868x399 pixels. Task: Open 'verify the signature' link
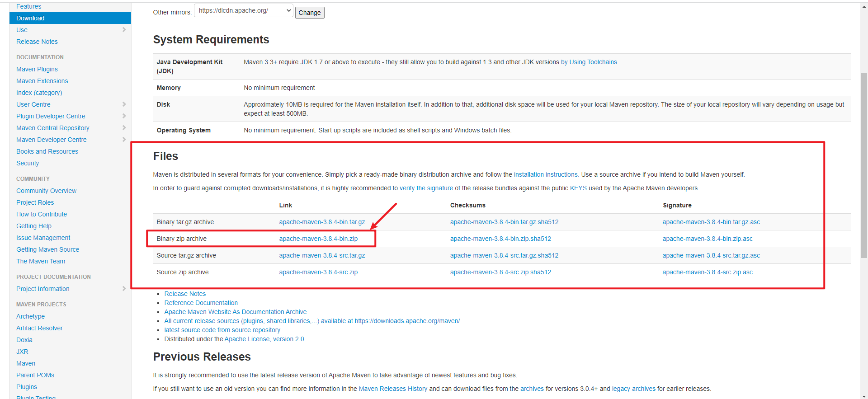[x=426, y=188]
